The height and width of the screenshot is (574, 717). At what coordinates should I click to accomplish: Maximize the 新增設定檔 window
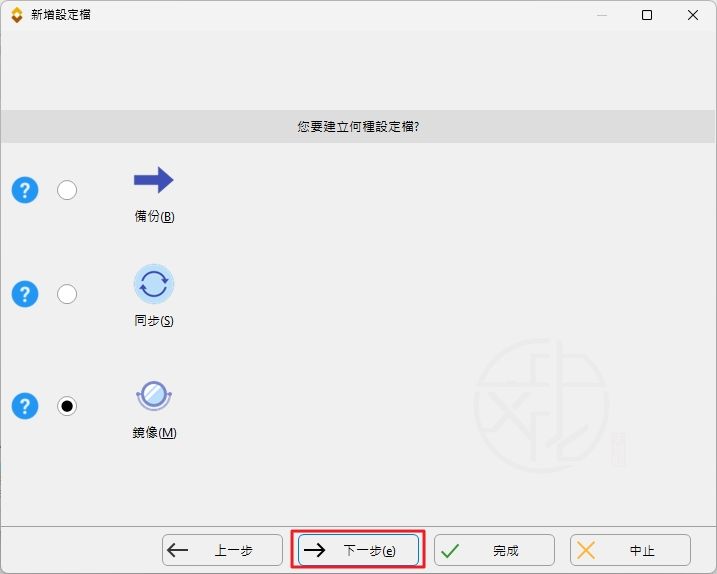coord(647,15)
